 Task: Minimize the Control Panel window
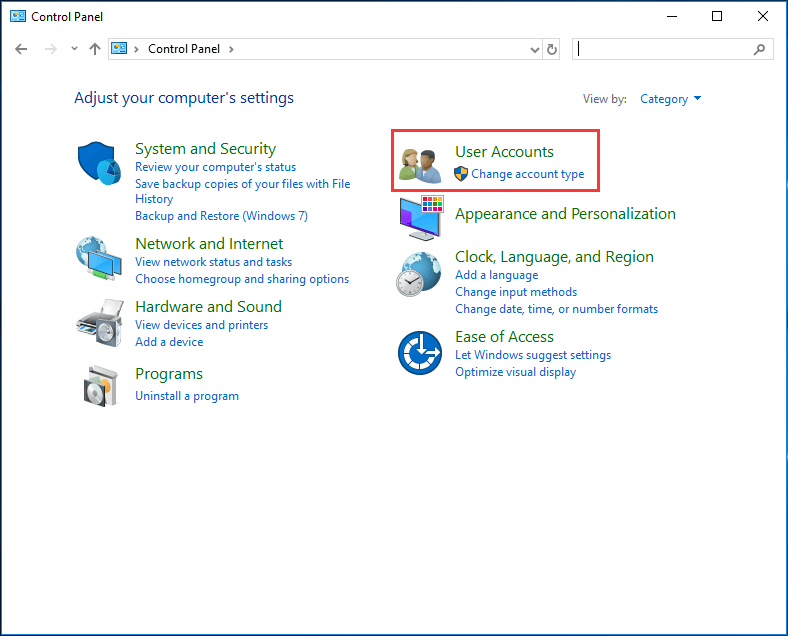tap(672, 17)
